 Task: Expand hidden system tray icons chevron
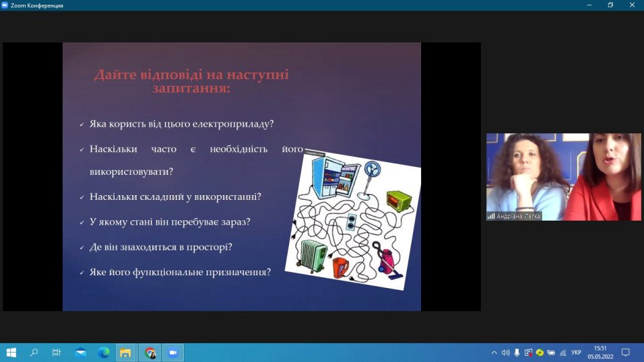[494, 353]
